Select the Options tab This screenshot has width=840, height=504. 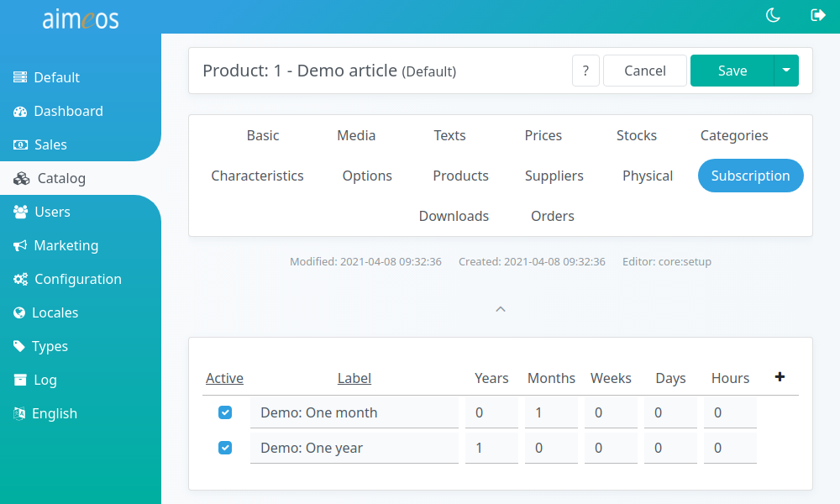(367, 176)
